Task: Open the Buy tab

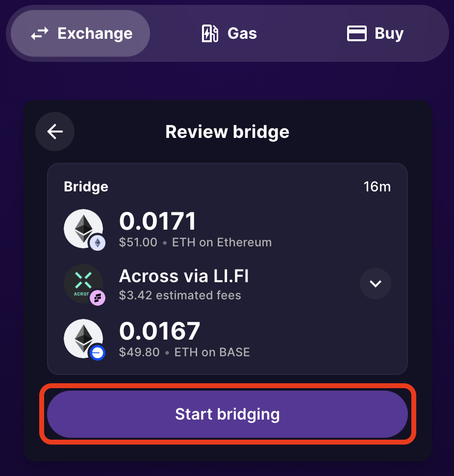Action: [x=375, y=33]
